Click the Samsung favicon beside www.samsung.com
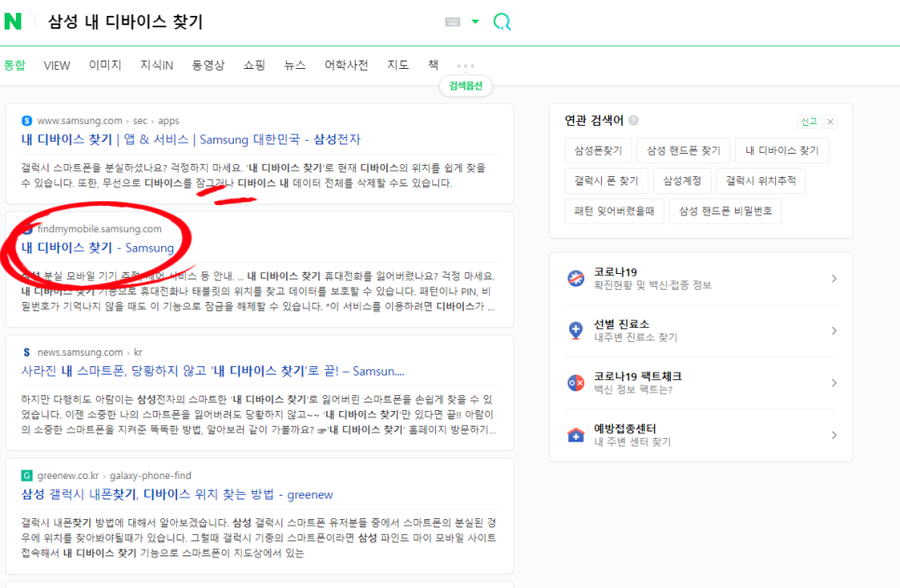This screenshot has height=588, width=900. click(x=27, y=120)
